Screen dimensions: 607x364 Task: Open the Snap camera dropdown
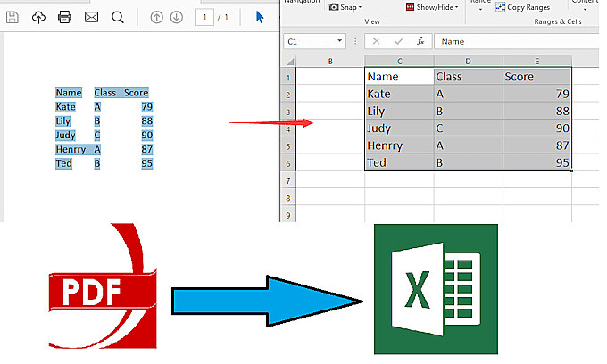point(345,7)
